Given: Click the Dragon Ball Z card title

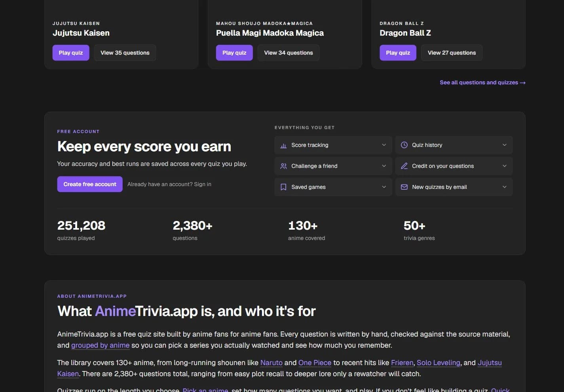Looking at the screenshot, I should (x=405, y=33).
